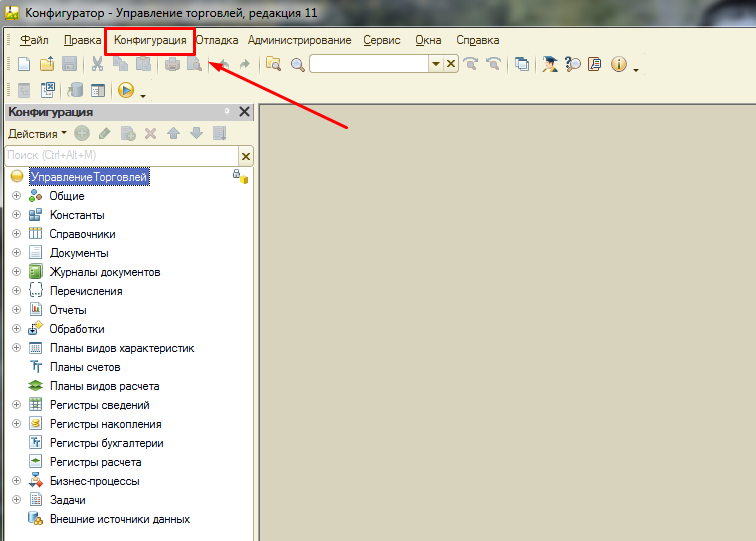
Task: Clear the toolbar search field
Action: 451,64
